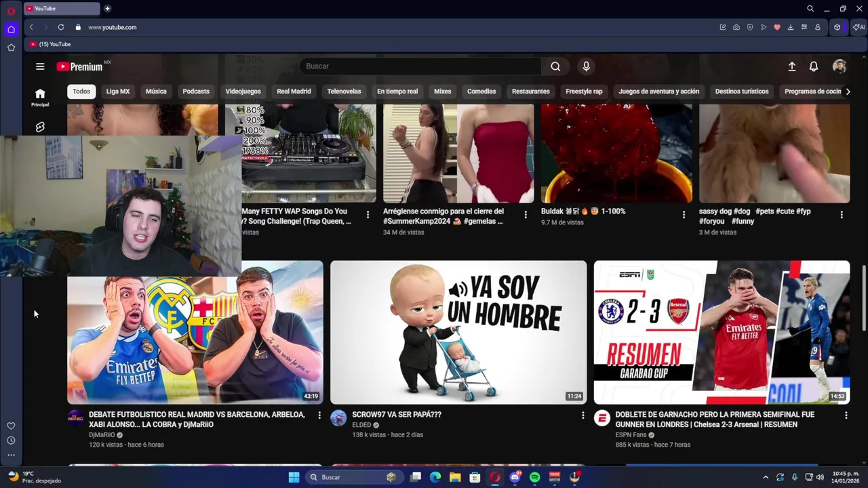Viewport: 868px width, 488px height.
Task: Open the YouTube account avatar menu
Action: tap(840, 66)
